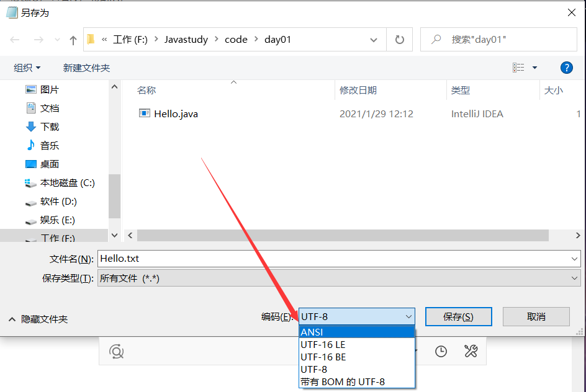
Task: Click the search icon in background window
Action: click(116, 351)
